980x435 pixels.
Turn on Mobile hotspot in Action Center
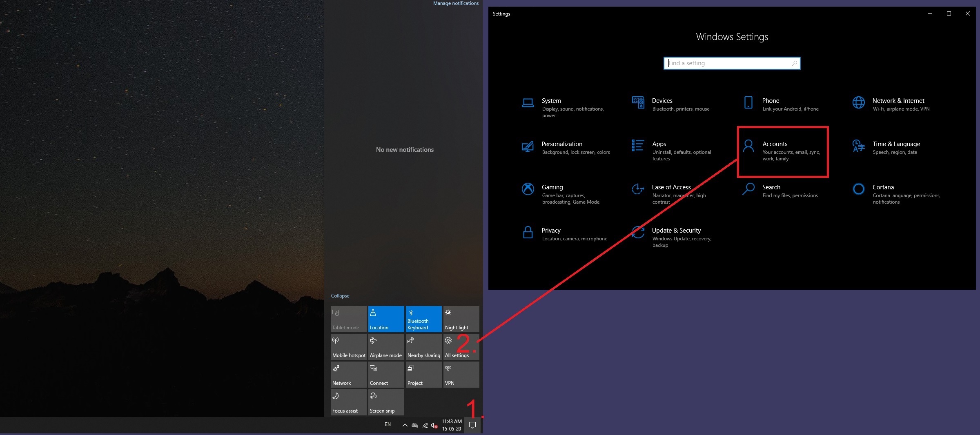348,347
